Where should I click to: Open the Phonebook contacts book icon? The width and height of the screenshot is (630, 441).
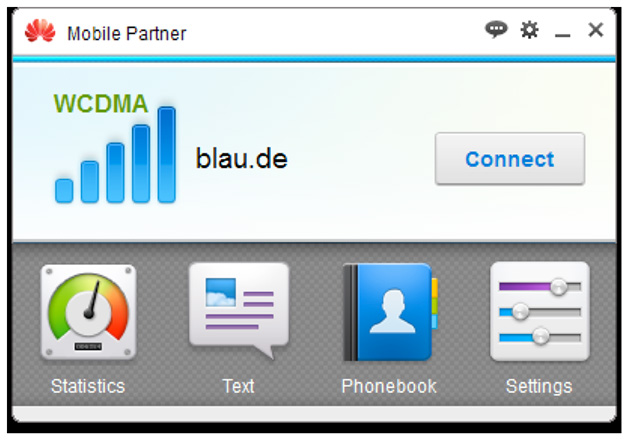(x=390, y=312)
